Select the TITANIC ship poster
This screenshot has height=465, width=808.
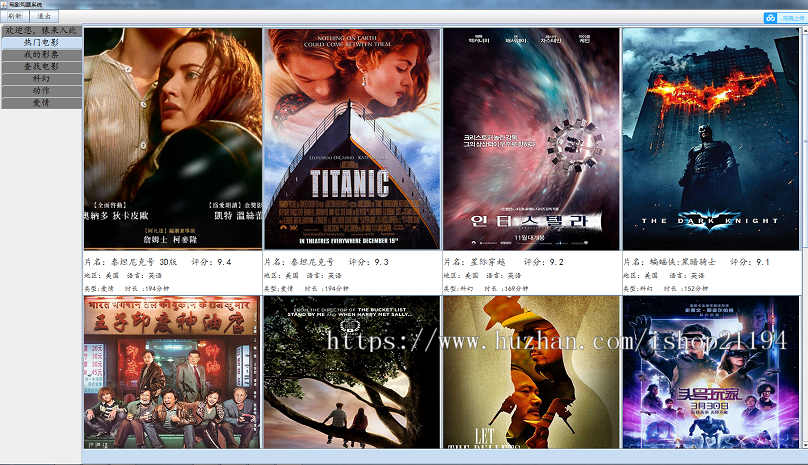(352, 139)
